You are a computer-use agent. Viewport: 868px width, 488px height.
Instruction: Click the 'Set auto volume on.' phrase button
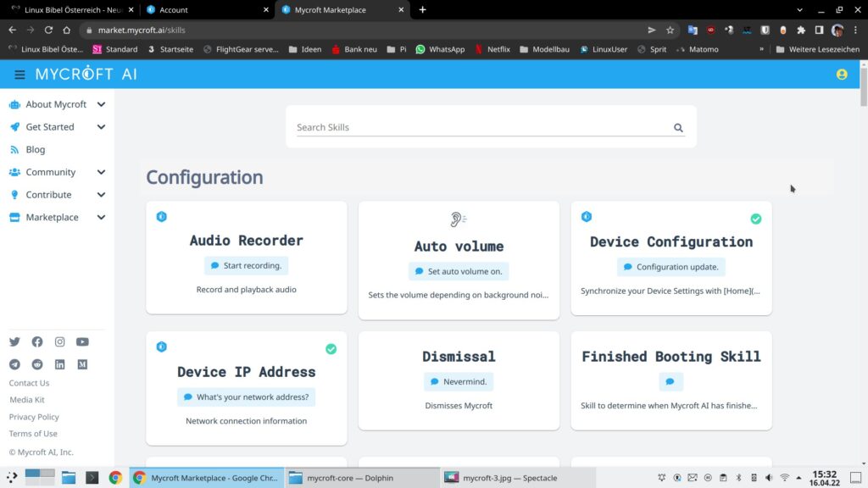click(x=459, y=271)
